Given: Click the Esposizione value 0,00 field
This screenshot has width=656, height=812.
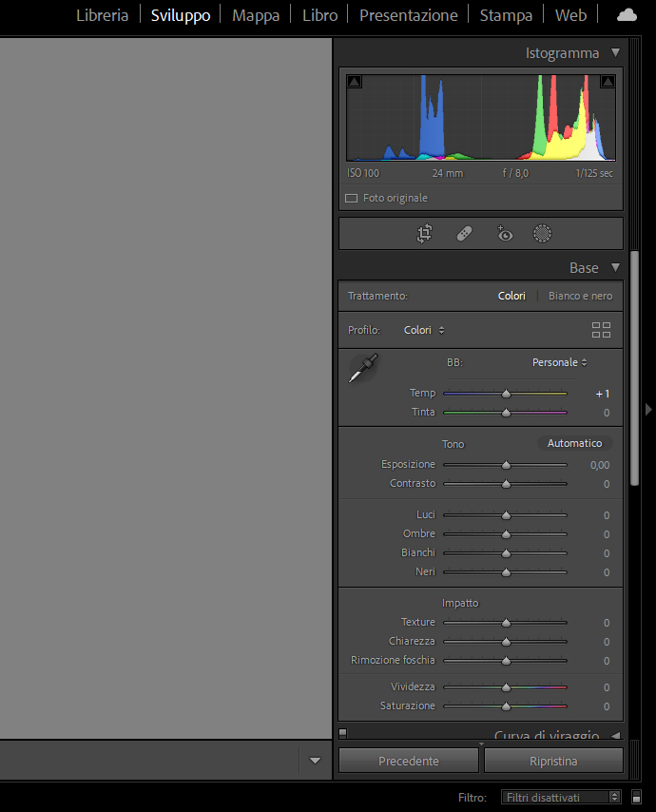Looking at the screenshot, I should [x=600, y=465].
